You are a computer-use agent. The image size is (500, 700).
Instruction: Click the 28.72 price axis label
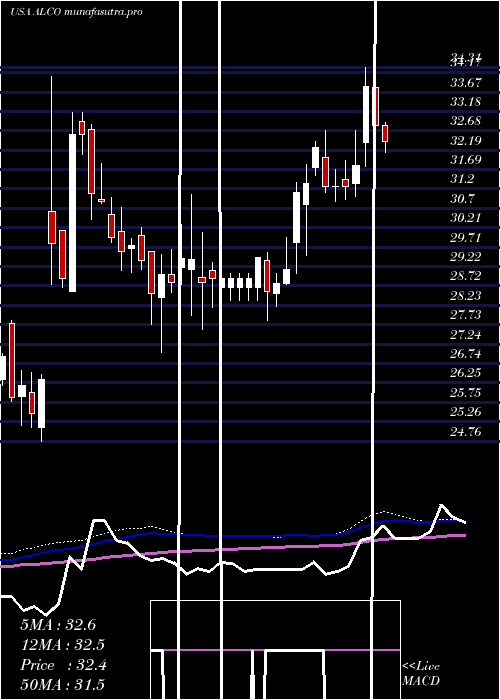[466, 276]
